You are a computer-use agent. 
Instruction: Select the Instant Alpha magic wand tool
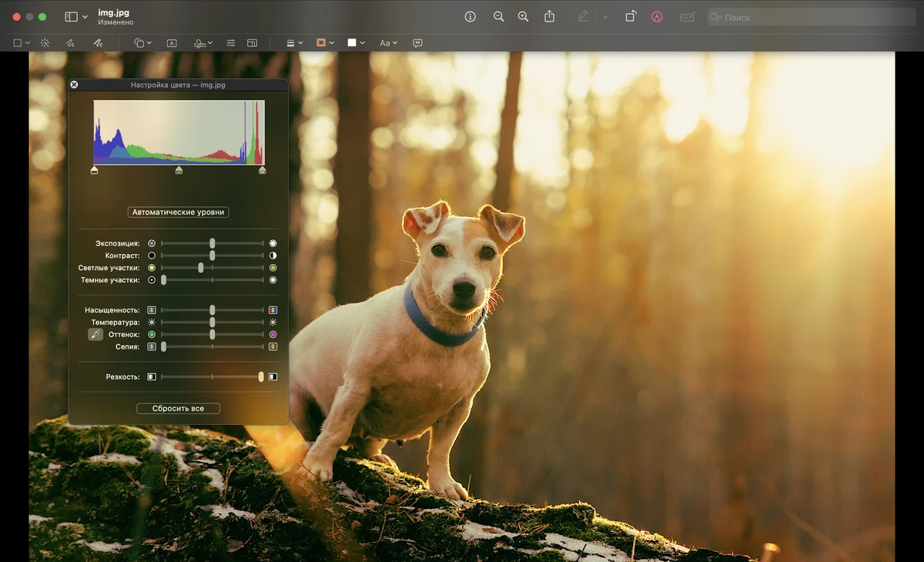click(45, 43)
